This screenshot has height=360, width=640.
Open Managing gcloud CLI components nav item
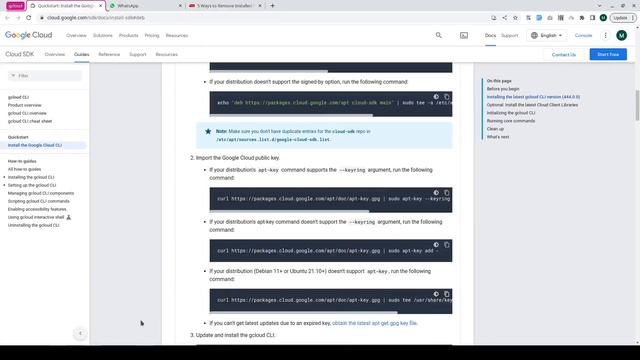tap(41, 193)
